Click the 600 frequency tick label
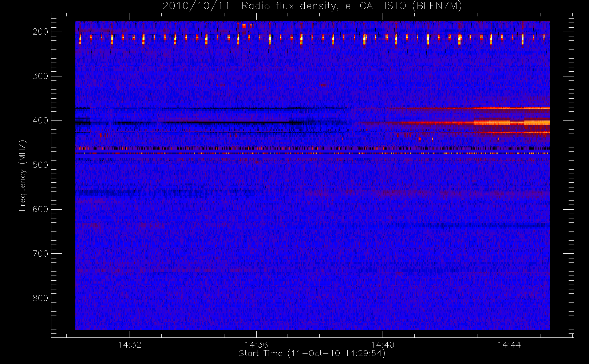This screenshot has width=589, height=364. click(40, 209)
